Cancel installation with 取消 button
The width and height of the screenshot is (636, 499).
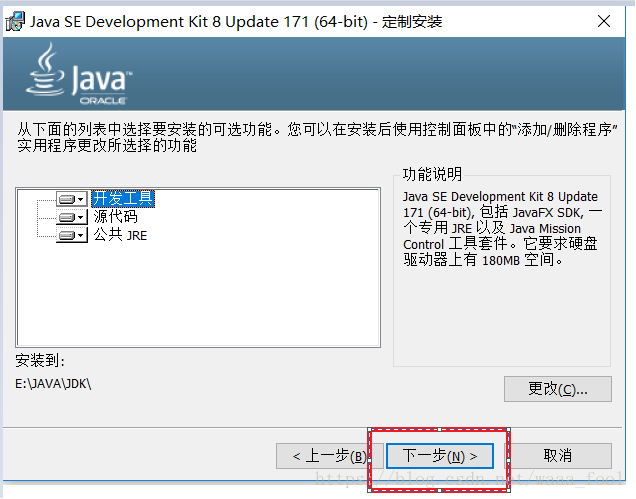[558, 456]
